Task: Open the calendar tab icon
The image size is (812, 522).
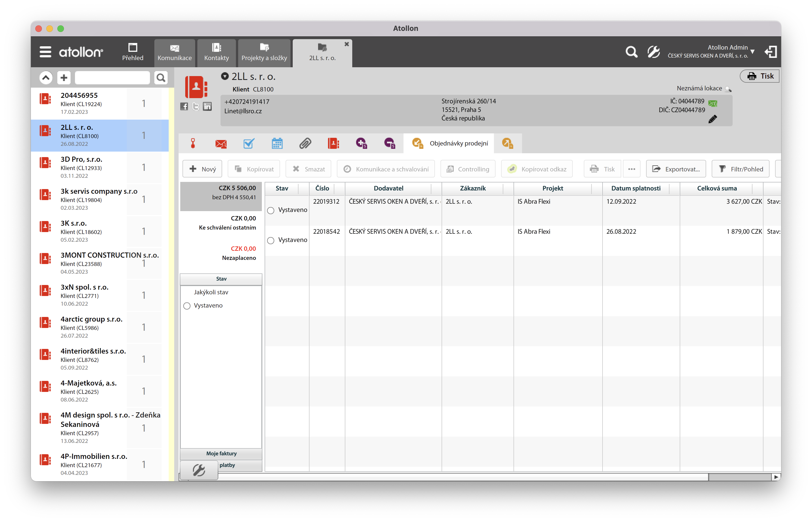Action: 277,144
